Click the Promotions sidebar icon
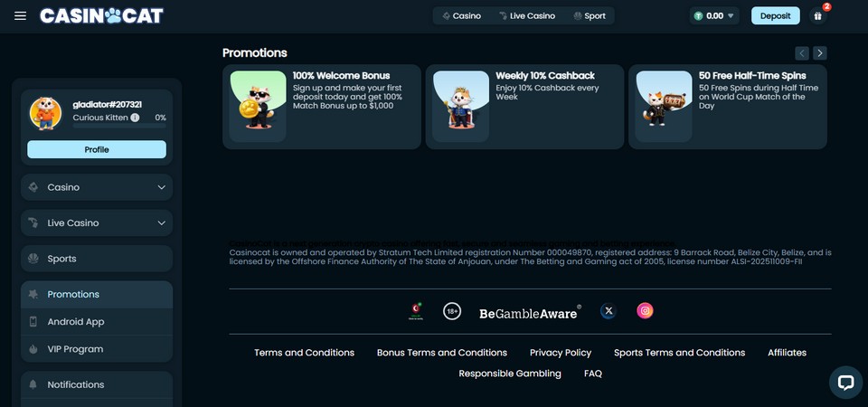Viewport: 868px width, 407px height. 33,294
